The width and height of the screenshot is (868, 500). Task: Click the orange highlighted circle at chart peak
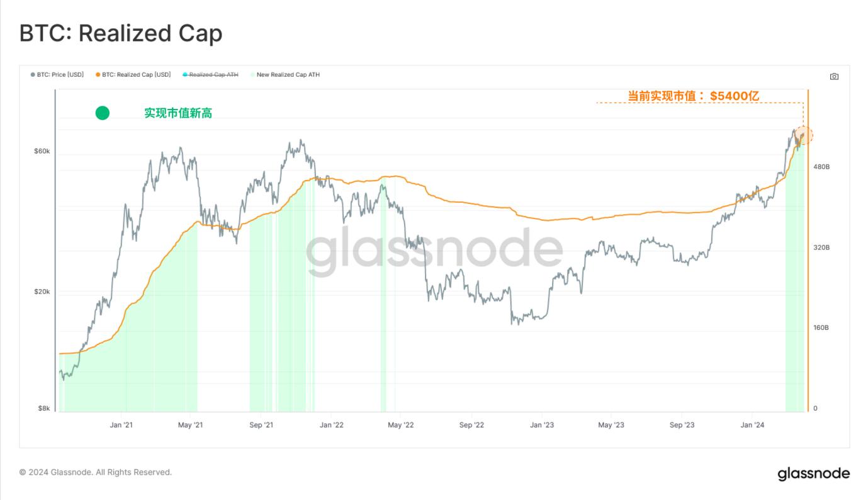(x=803, y=135)
